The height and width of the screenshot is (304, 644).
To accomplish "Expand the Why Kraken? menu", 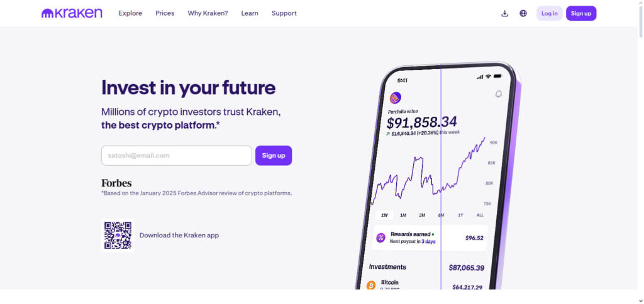I will coord(208,13).
